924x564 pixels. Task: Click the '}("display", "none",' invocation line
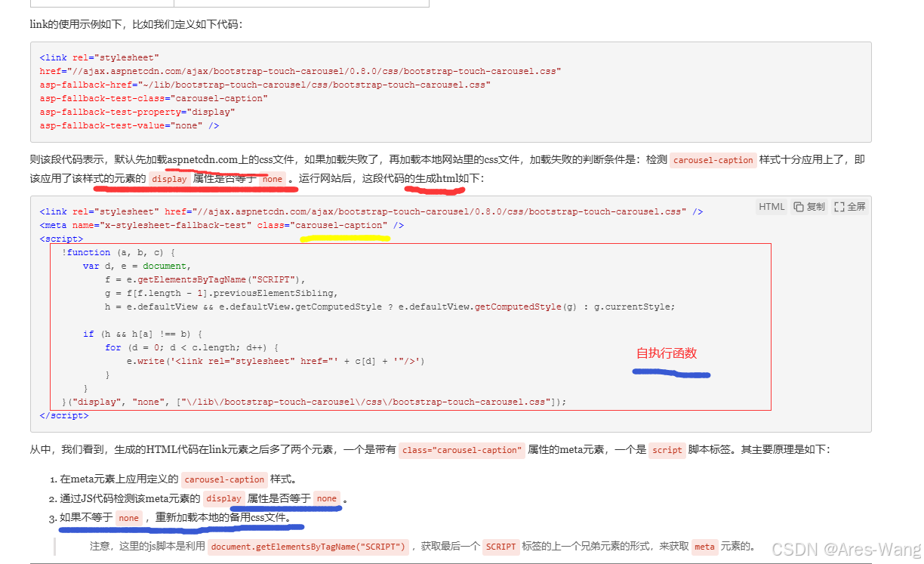314,402
